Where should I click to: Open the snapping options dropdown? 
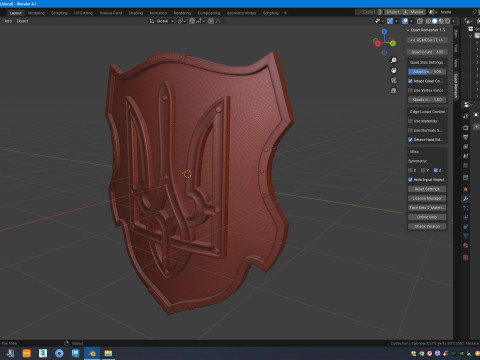200,21
